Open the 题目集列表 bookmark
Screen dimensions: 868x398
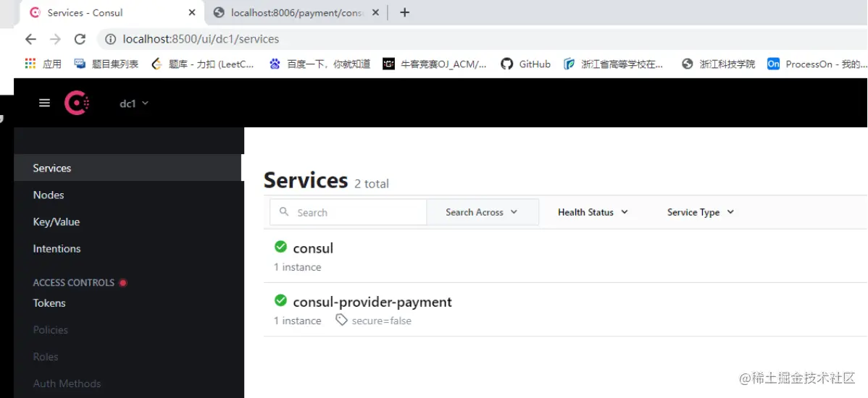(x=106, y=64)
